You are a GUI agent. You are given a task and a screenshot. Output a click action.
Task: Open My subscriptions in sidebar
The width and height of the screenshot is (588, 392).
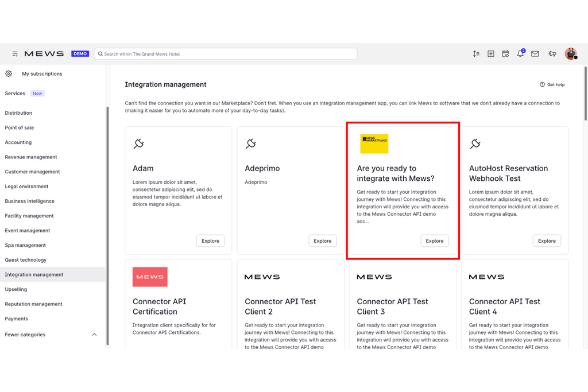click(x=42, y=74)
